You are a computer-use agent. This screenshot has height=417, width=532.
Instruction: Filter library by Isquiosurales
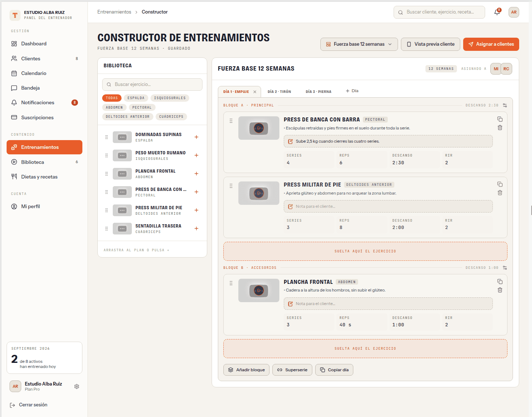click(170, 98)
